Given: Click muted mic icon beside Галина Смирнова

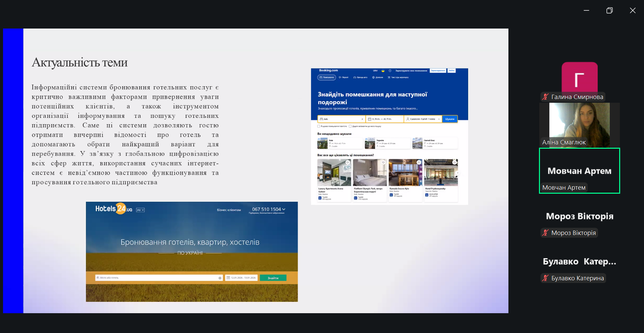Looking at the screenshot, I should (x=545, y=97).
